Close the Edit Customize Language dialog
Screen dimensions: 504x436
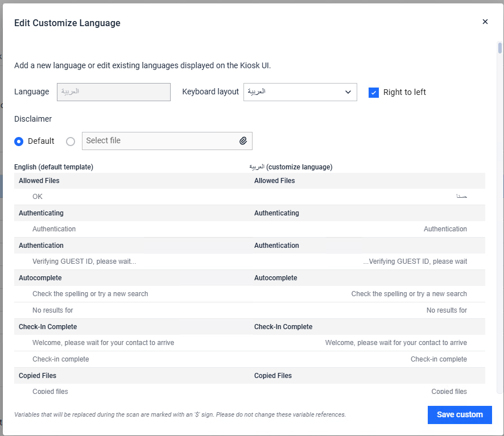point(485,22)
